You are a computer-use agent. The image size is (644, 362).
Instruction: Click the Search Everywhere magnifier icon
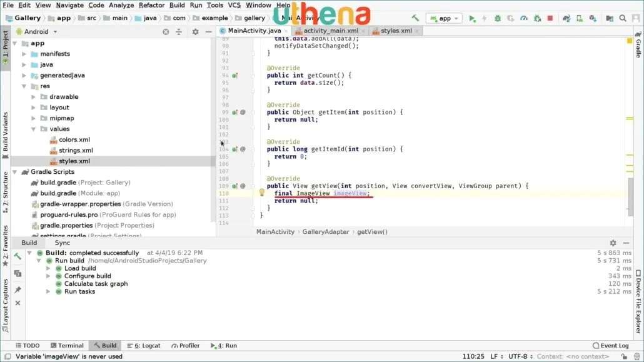pos(623,19)
